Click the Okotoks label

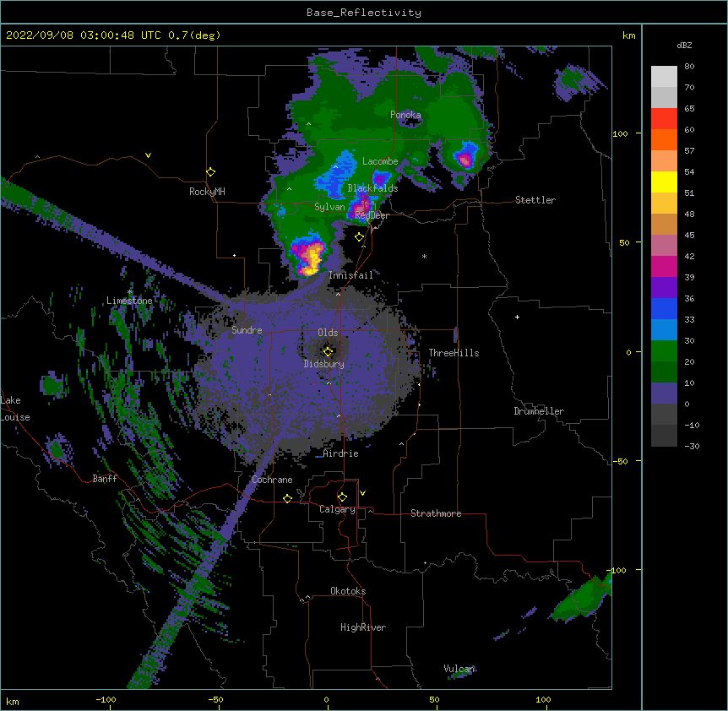[348, 591]
